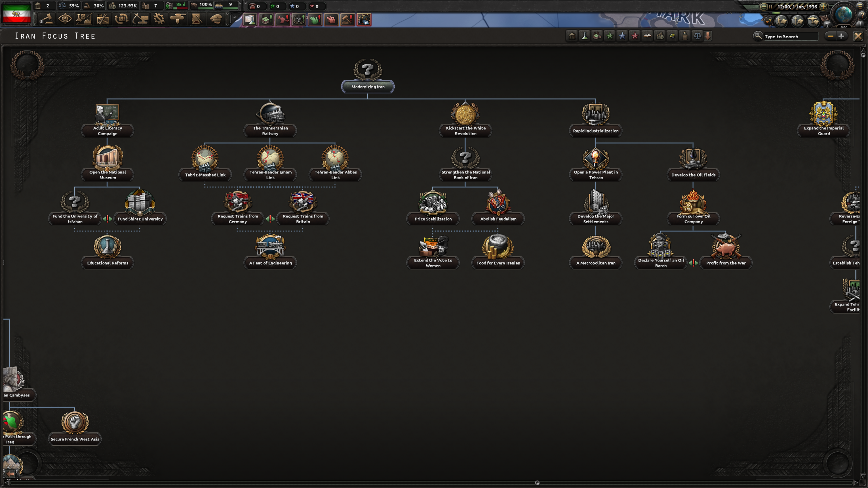The width and height of the screenshot is (868, 488).
Task: Open the army recruitment tank menu
Action: (x=178, y=19)
